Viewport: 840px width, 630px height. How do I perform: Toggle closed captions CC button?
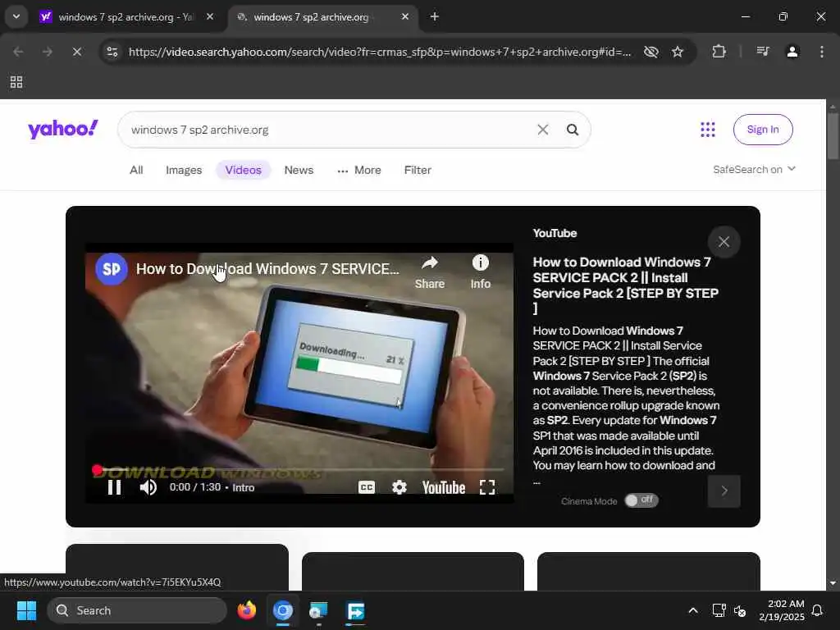point(367,487)
